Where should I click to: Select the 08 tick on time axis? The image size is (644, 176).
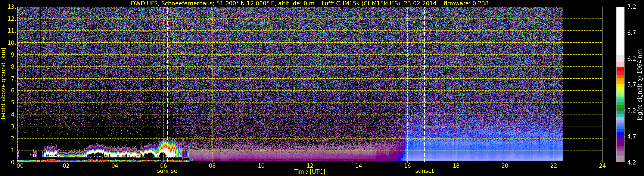point(212,166)
